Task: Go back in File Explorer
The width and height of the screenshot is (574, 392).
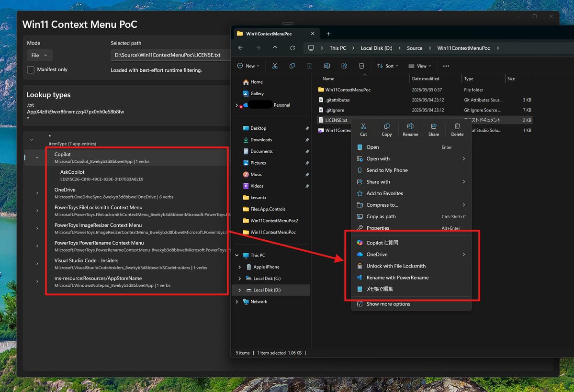Action: tap(240, 48)
